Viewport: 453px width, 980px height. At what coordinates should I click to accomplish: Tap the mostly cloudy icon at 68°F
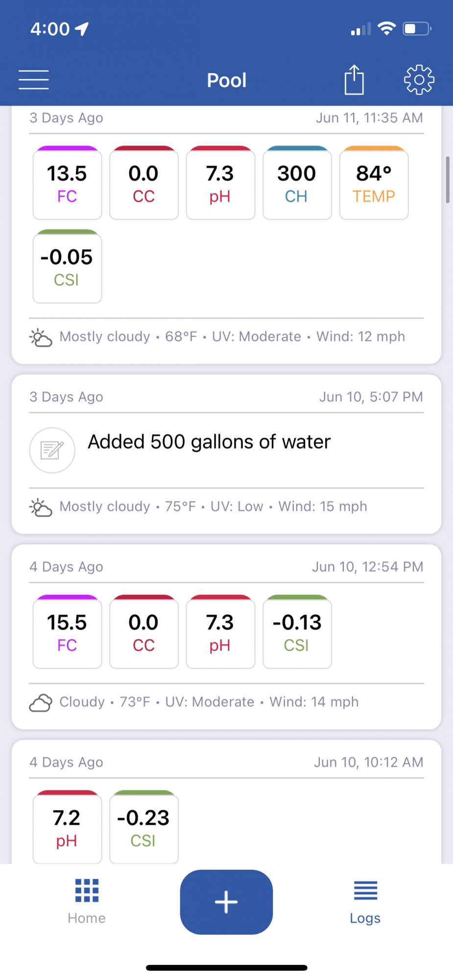[x=41, y=338]
